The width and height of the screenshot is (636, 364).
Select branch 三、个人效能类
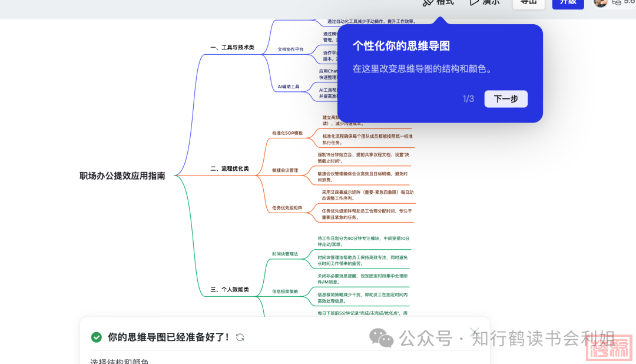[x=230, y=289]
